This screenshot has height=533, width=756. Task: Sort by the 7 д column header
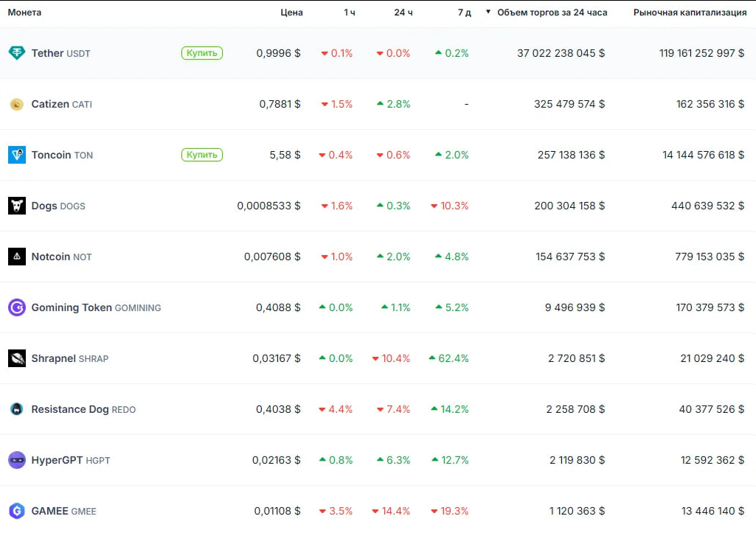465,13
